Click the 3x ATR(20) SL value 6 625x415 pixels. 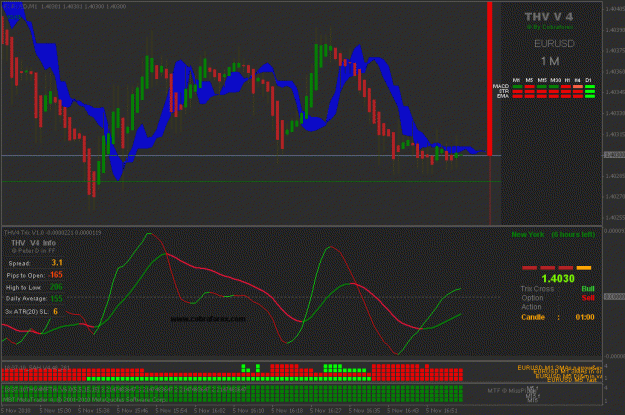click(55, 311)
